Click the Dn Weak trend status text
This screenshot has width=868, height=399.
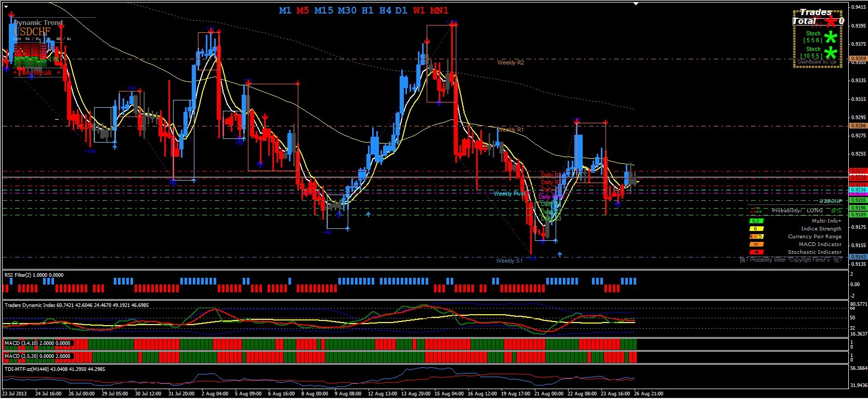click(37, 73)
